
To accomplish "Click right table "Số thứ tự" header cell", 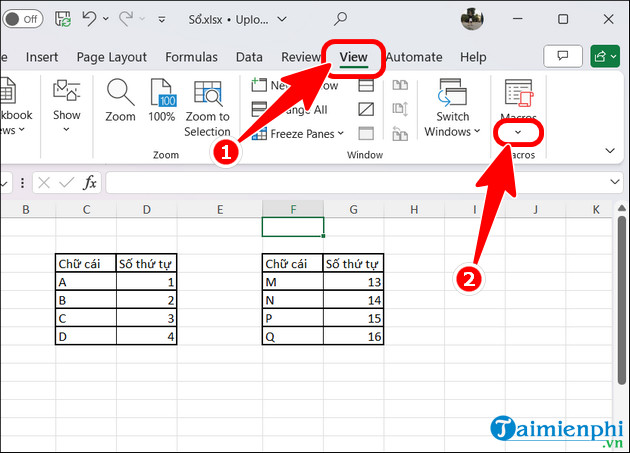I will [x=354, y=264].
